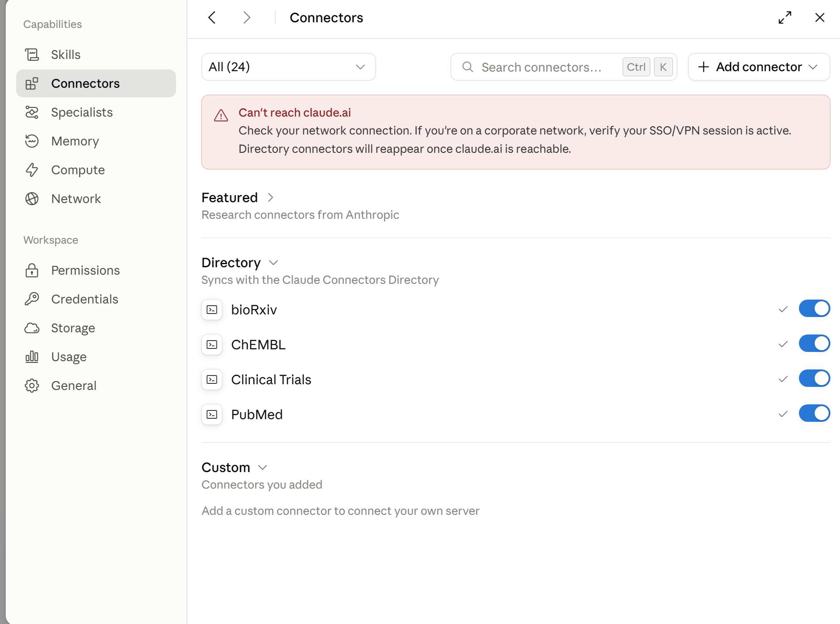Turn off the ChEMBL connector toggle

click(x=814, y=344)
